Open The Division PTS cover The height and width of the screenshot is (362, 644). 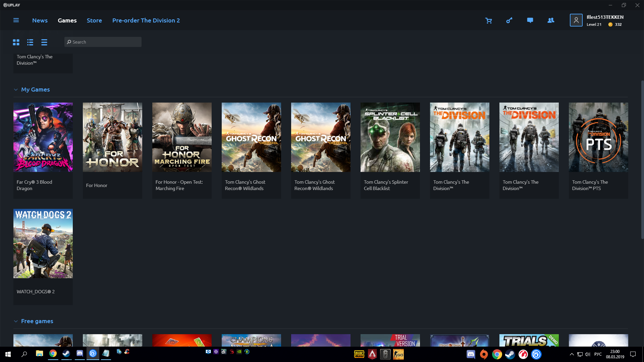(598, 137)
